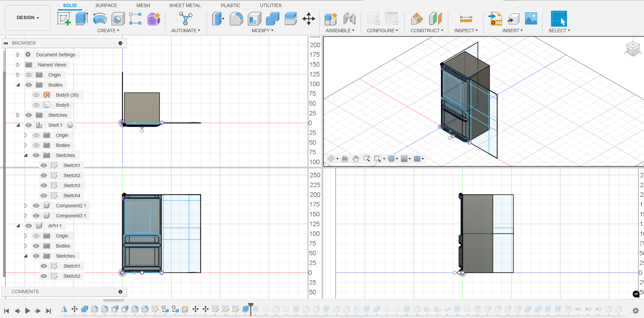The width and height of the screenshot is (644, 318).
Task: Select the Combine tool
Action: tap(272, 19)
